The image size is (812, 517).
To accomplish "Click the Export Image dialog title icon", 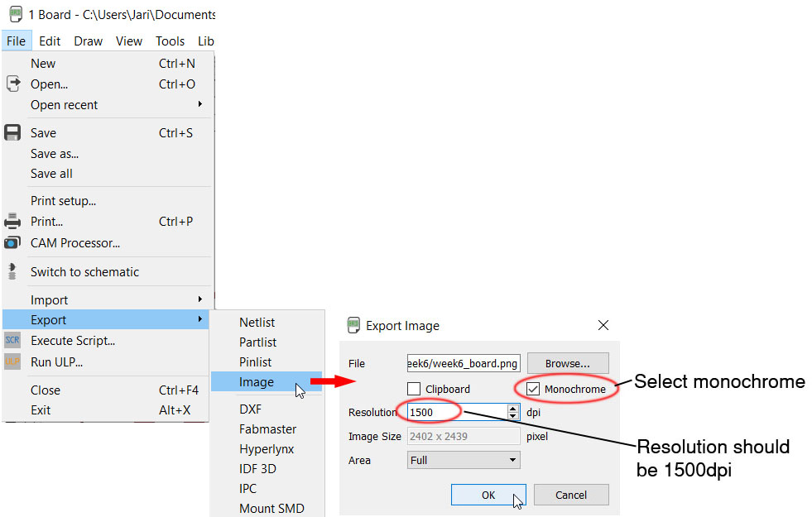I will 353,325.
